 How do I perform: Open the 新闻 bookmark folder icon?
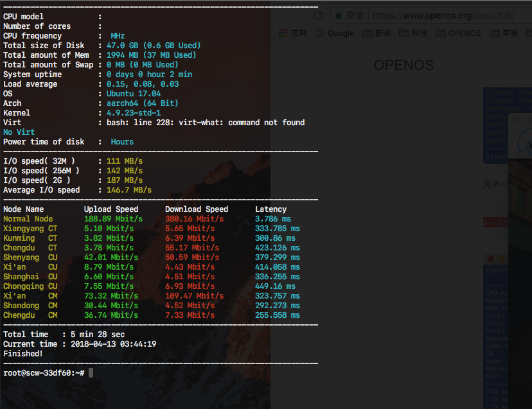(368, 33)
